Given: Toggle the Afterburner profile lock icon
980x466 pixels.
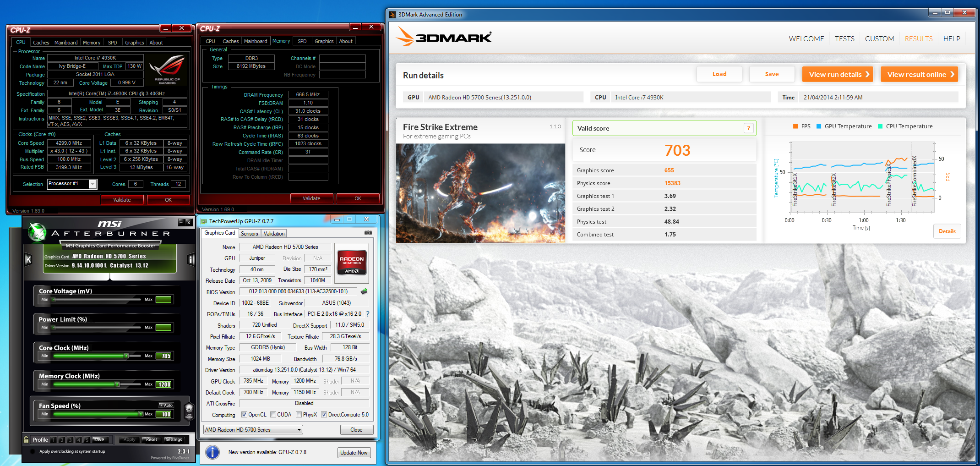Looking at the screenshot, I should pyautogui.click(x=27, y=439).
